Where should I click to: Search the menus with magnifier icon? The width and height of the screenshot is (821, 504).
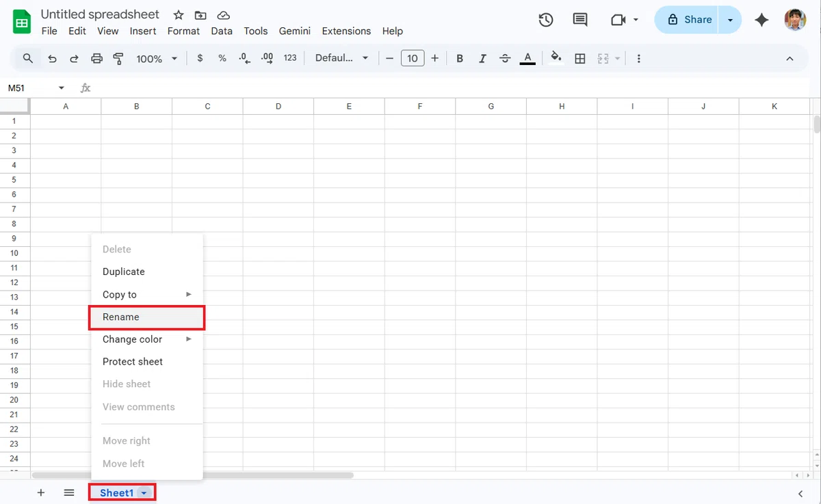[28, 58]
